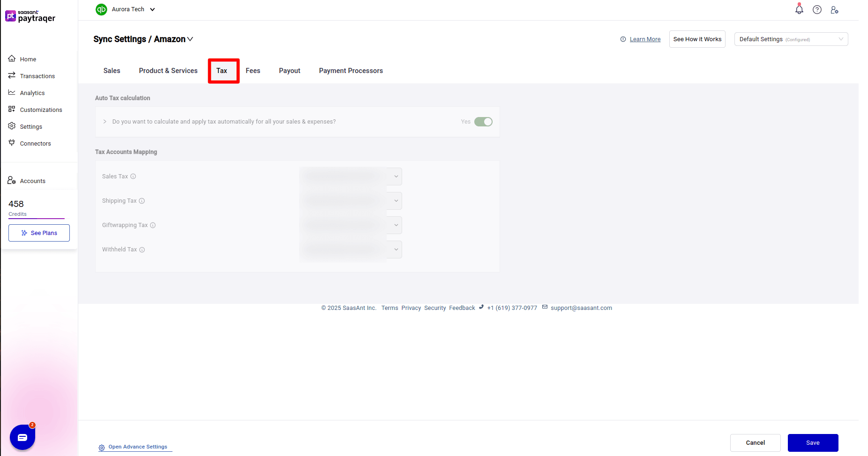Open the Home page from sidebar

(28, 59)
